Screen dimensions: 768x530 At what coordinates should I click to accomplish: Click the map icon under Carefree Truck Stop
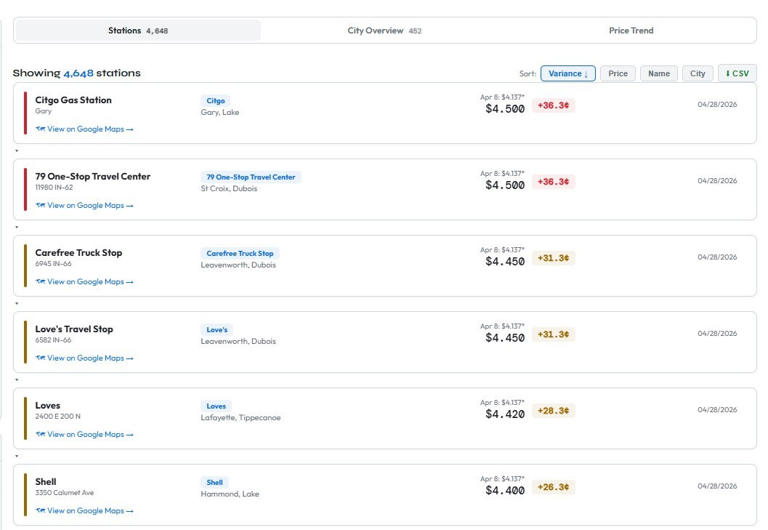pos(40,282)
